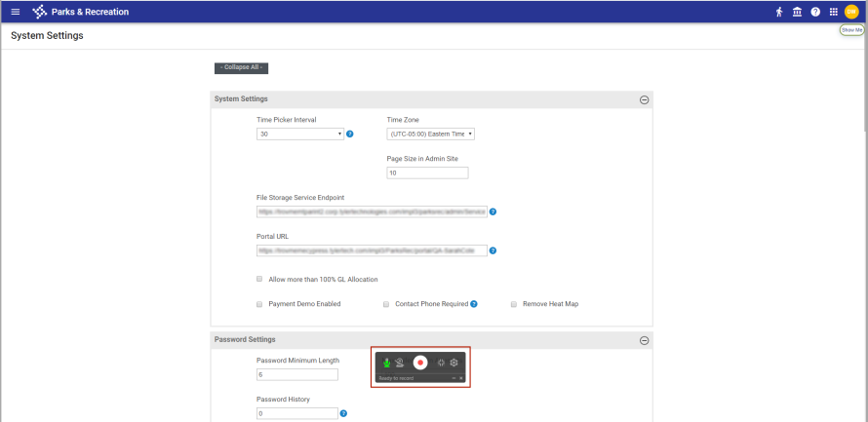This screenshot has width=868, height=422.
Task: Open the help question mark in header
Action: click(815, 12)
